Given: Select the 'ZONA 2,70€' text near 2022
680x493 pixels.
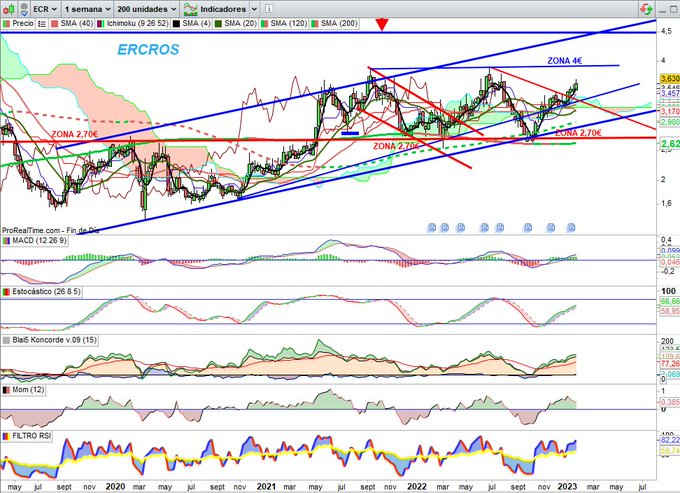Looking at the screenshot, I should tap(396, 147).
